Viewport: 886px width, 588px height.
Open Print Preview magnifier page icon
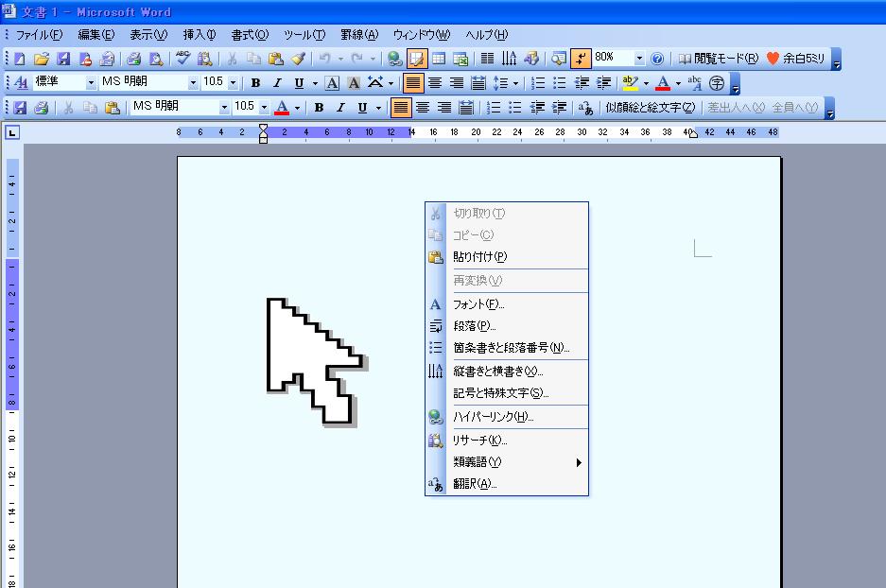pyautogui.click(x=155, y=59)
